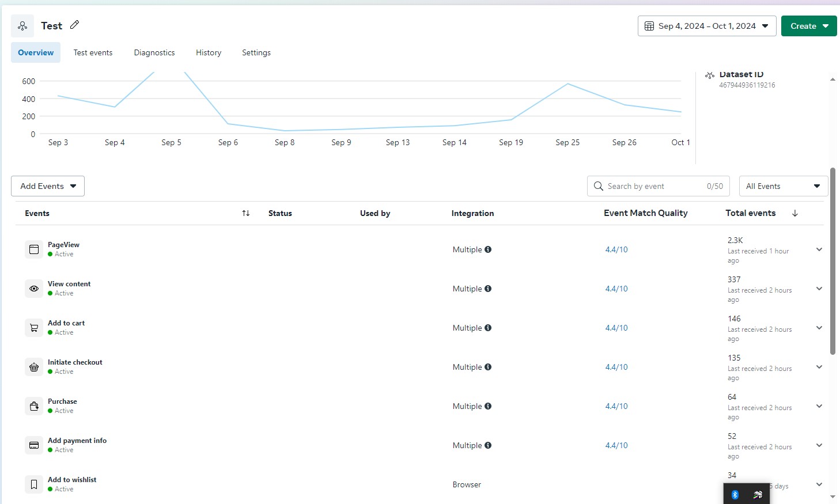Toggle sort arrows on Events column
This screenshot has width=840, height=504.
coord(246,213)
